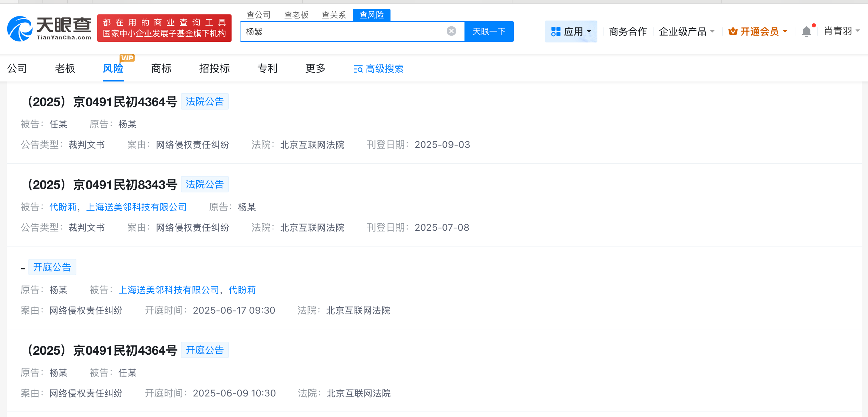Open the 上海送美邻科技有限公司 defendant link
Image resolution: width=868 pixels, height=417 pixels.
coord(136,207)
